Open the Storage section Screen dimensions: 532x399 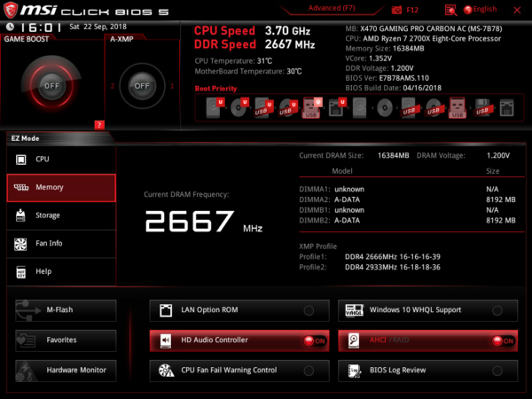click(61, 215)
